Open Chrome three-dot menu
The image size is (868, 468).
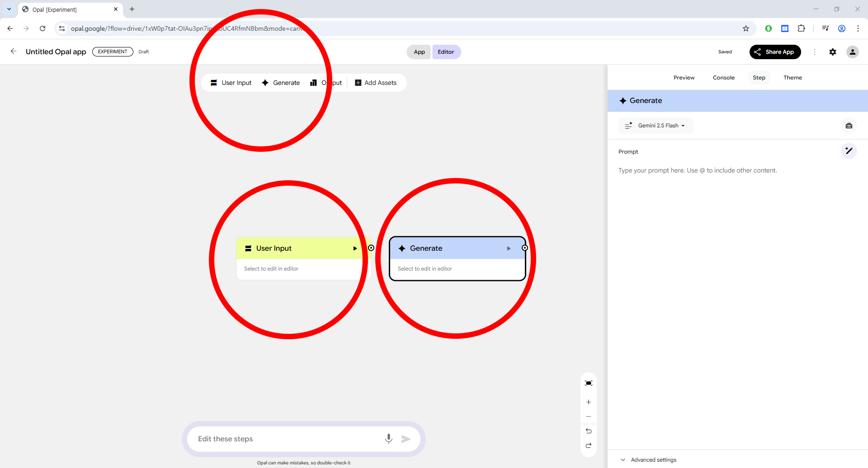click(858, 28)
